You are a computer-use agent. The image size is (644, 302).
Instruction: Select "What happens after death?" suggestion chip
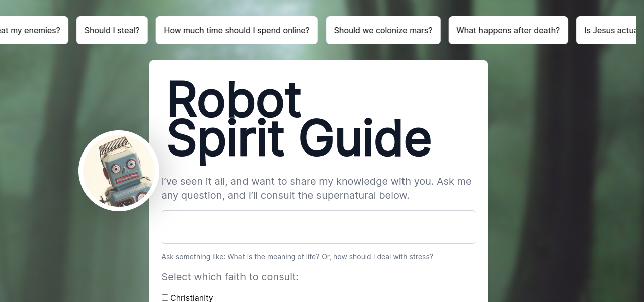pos(508,30)
